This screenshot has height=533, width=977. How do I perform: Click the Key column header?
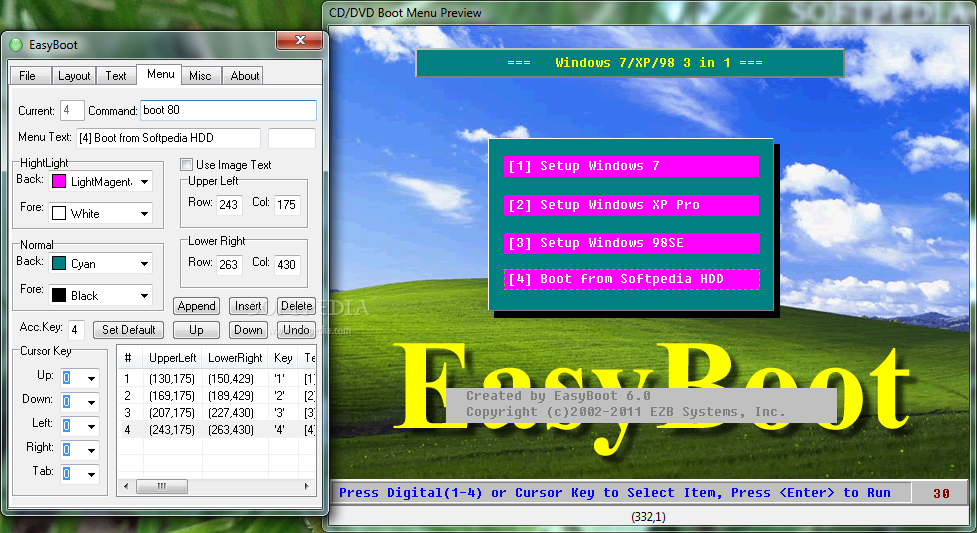[283, 358]
